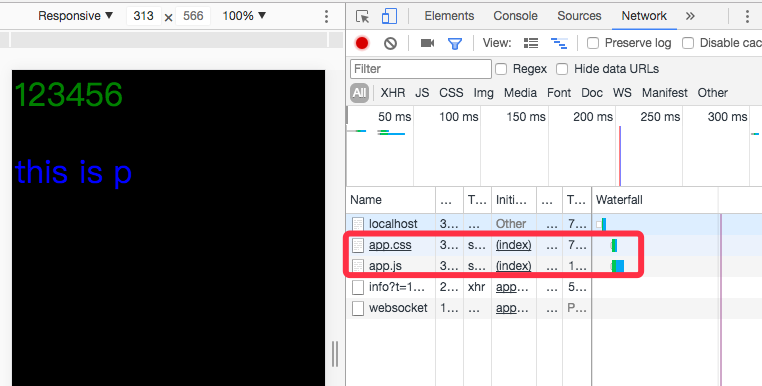Click the app.js waterfall timing bar
This screenshot has width=762, height=386.
coord(618,266)
